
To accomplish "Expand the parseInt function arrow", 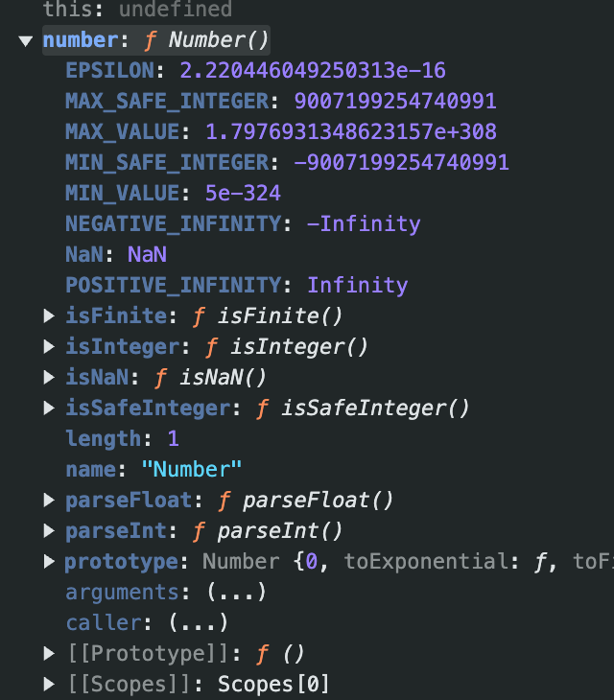I will point(49,531).
